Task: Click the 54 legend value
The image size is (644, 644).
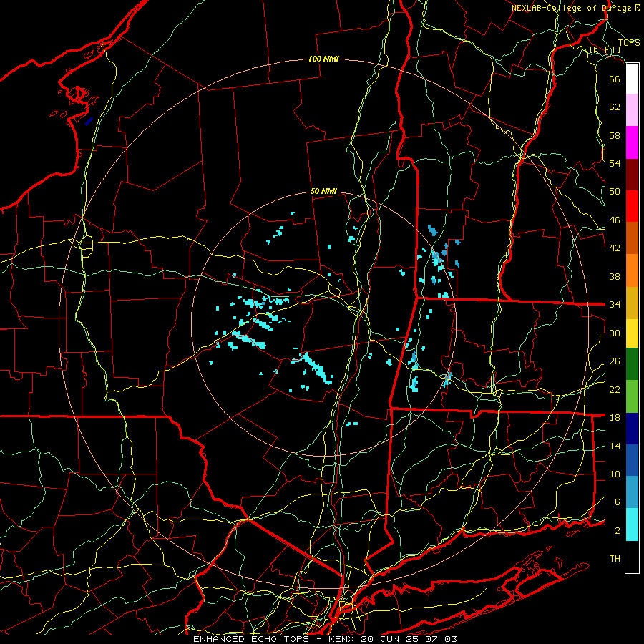Action: [615, 164]
